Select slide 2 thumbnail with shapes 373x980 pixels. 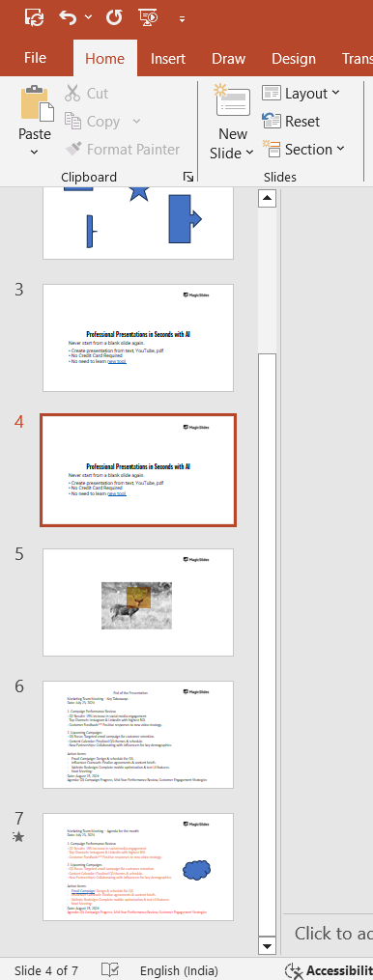(x=137, y=222)
